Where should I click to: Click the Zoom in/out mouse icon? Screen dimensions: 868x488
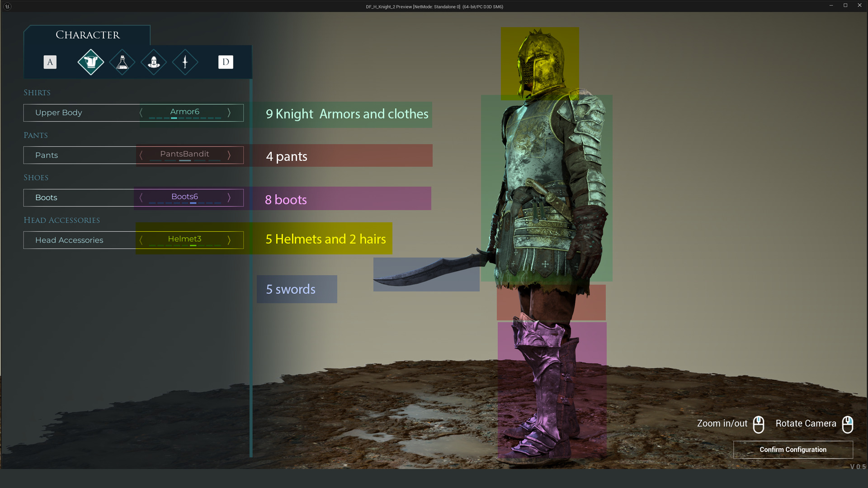tap(759, 424)
